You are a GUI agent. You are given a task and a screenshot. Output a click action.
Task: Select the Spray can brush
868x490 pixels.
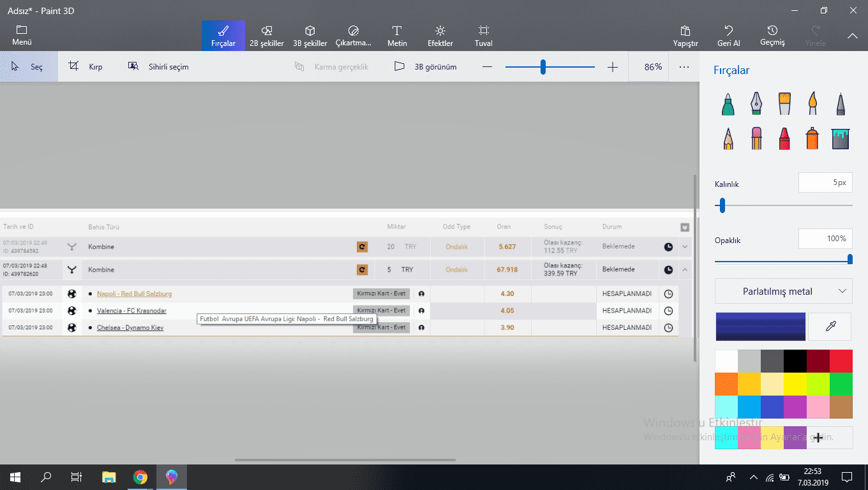coord(812,138)
